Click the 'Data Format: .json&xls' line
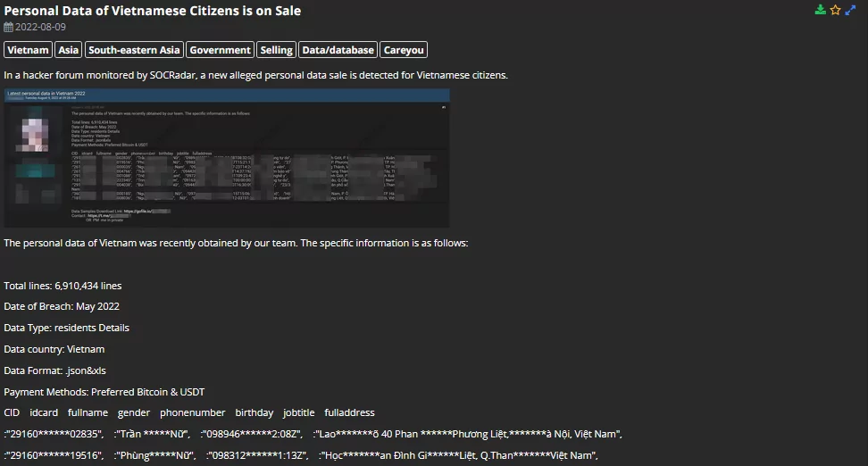The image size is (868, 466). (x=54, y=370)
